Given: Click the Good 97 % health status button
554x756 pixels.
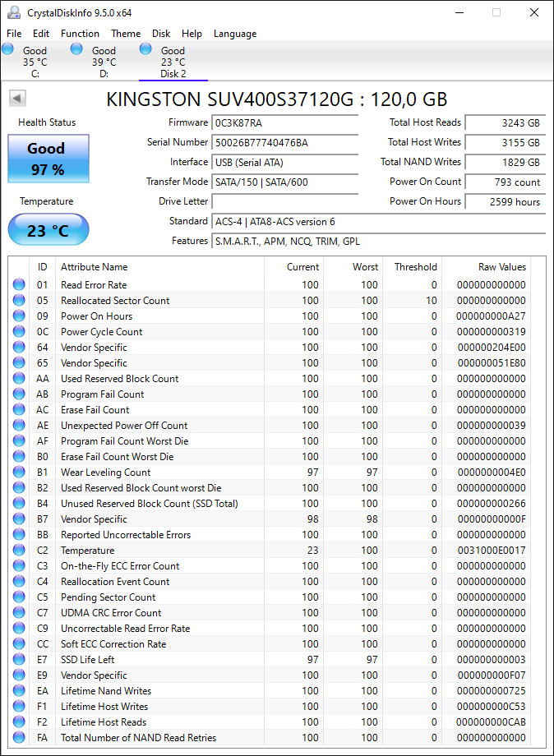Looking at the screenshot, I should 48,159.
